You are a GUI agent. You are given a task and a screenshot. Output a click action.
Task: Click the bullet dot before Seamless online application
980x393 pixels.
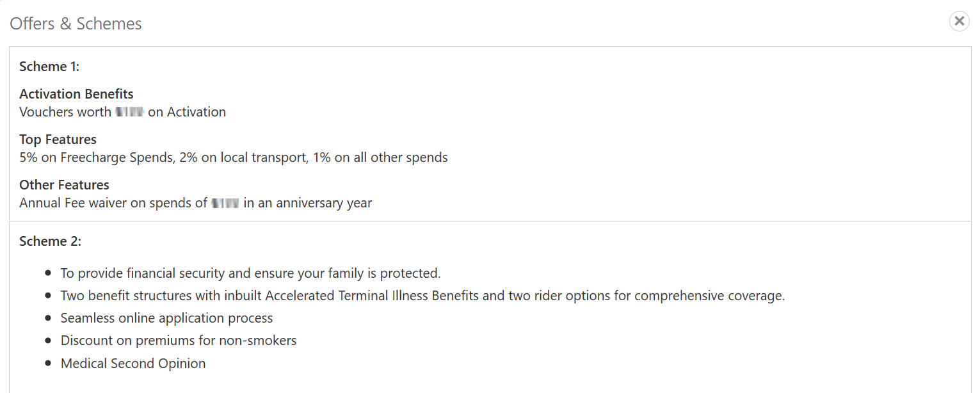coord(49,318)
